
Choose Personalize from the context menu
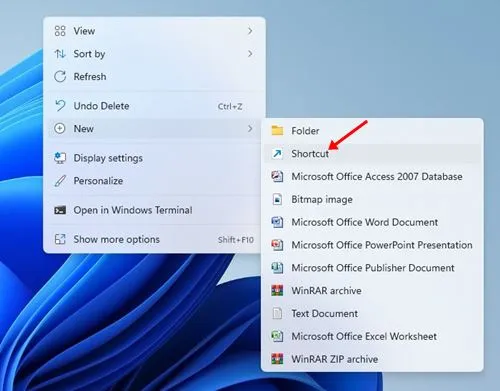pyautogui.click(x=154, y=181)
